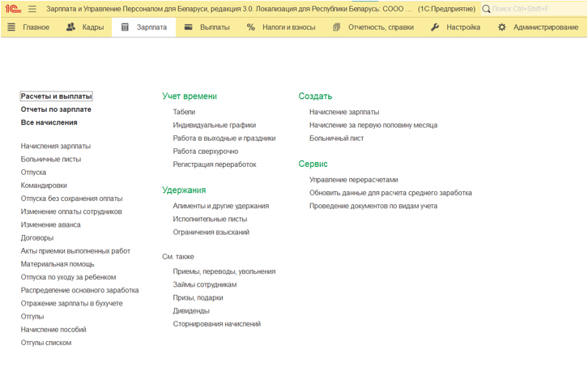
Task: Open Изменение оплаты сотрудников
Action: pyautogui.click(x=71, y=211)
